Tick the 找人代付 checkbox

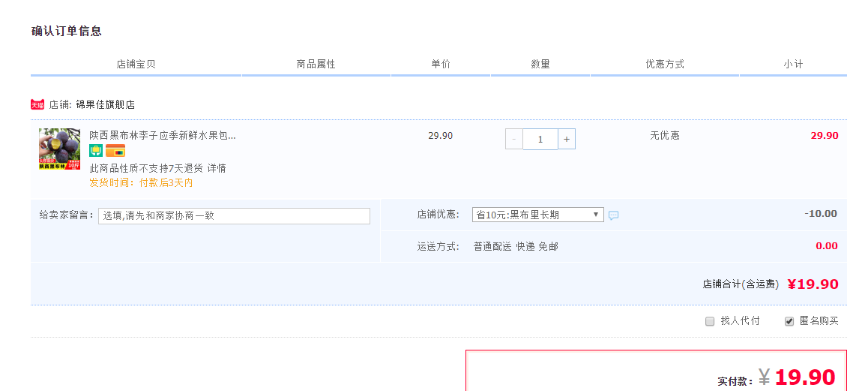710,321
